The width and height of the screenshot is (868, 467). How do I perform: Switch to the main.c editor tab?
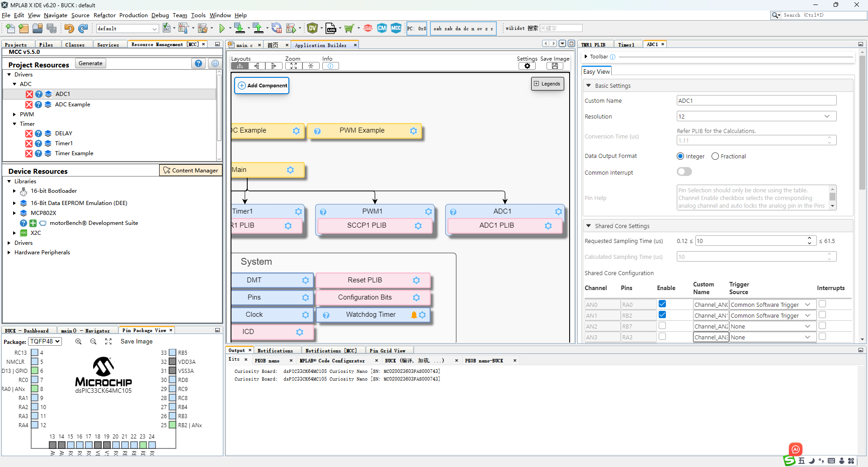tap(244, 45)
